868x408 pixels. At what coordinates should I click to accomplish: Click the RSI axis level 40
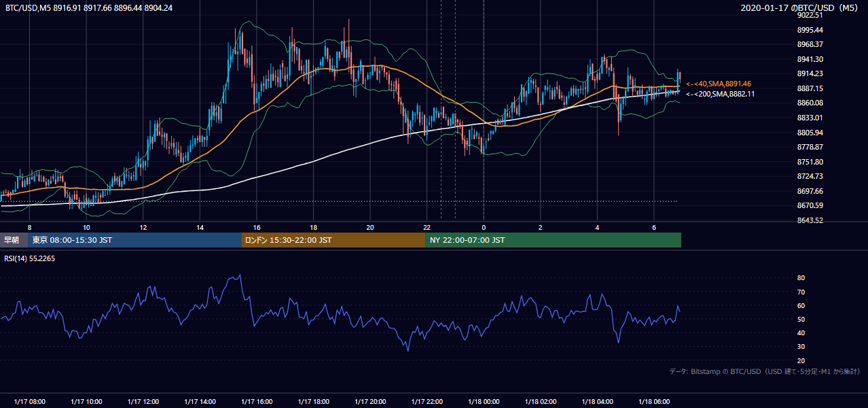pyautogui.click(x=801, y=333)
